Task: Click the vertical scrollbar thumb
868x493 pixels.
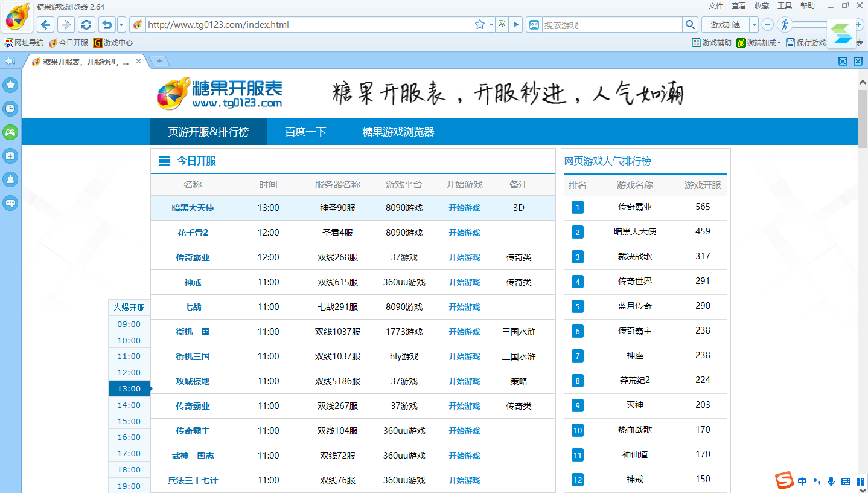Action: (x=863, y=118)
